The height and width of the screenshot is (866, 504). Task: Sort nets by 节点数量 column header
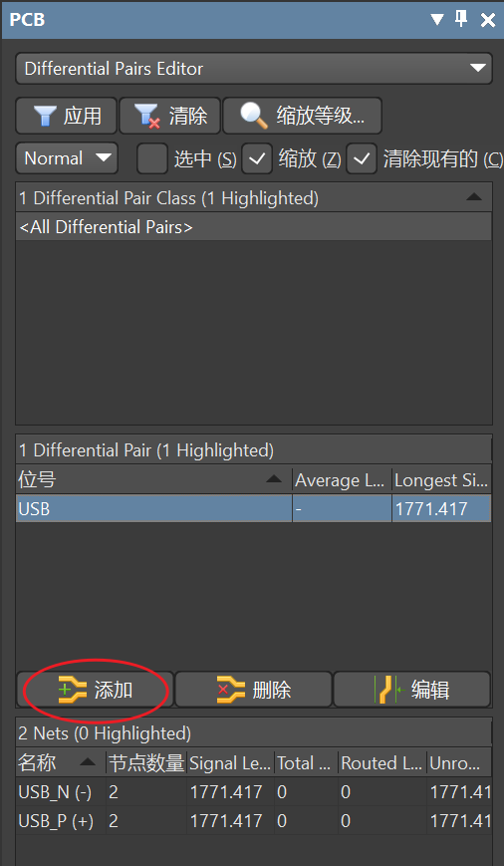(x=146, y=763)
